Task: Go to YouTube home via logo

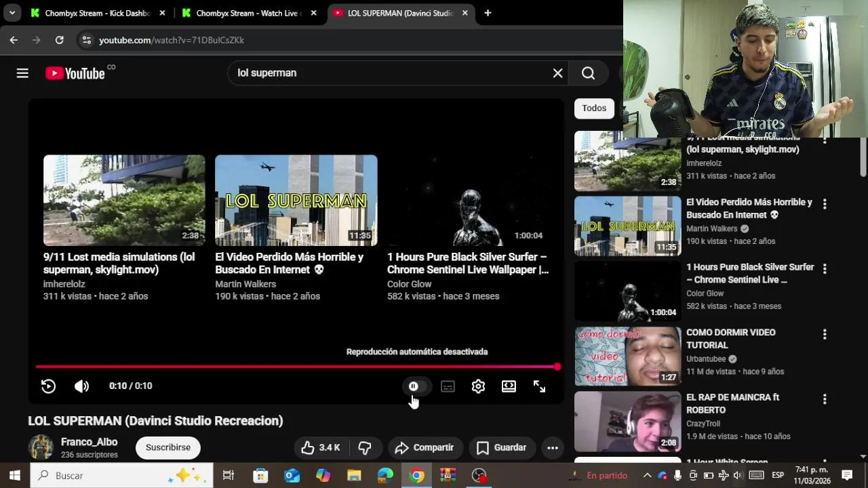Action: pyautogui.click(x=75, y=73)
